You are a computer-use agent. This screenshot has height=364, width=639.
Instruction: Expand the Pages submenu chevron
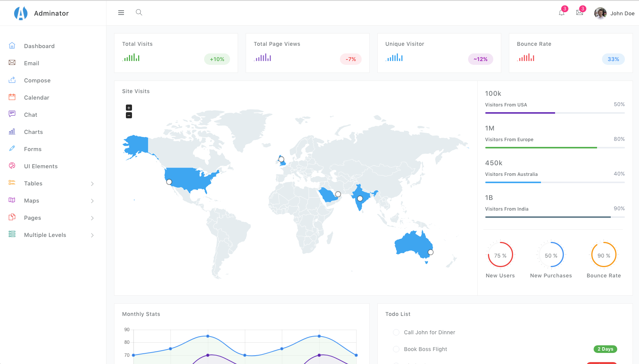(x=92, y=218)
